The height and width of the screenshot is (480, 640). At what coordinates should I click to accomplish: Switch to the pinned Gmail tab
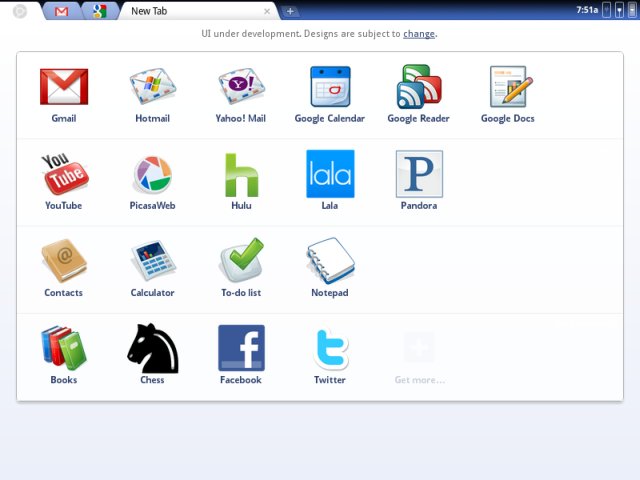(x=62, y=11)
